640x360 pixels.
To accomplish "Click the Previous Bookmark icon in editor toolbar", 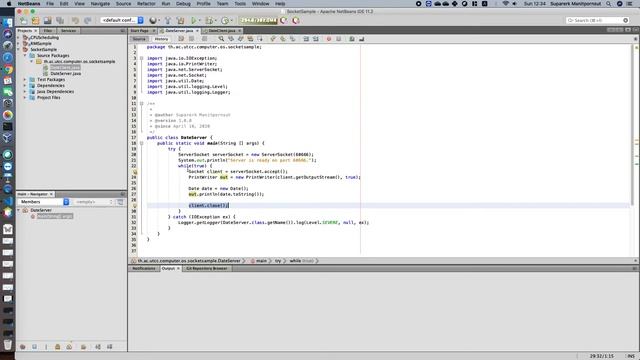I will point(273,39).
